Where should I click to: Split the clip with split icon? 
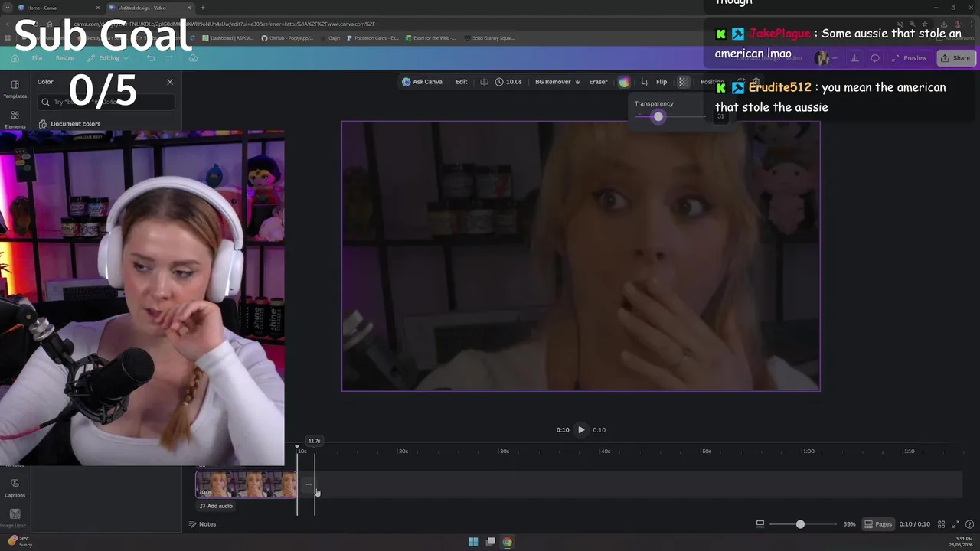[484, 82]
